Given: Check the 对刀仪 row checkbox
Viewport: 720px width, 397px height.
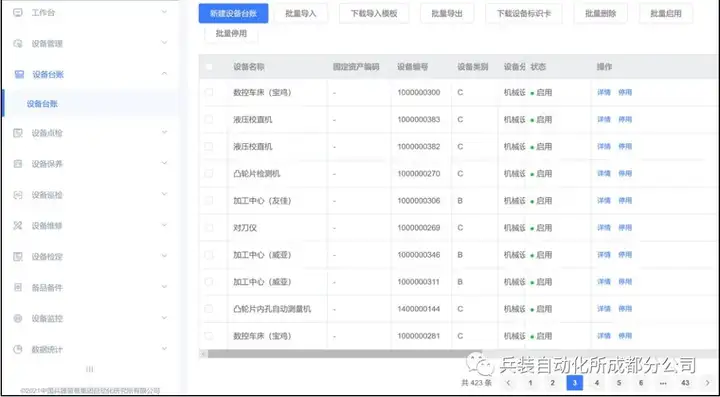Looking at the screenshot, I should click(x=209, y=228).
